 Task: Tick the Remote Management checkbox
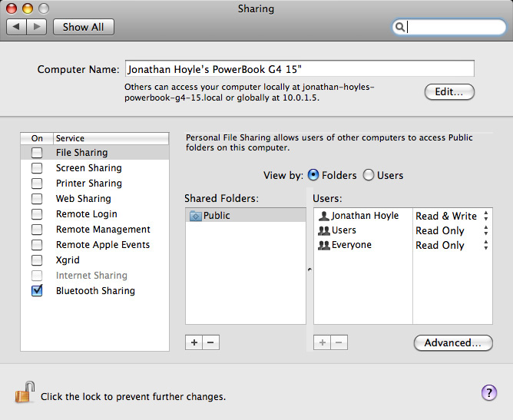pyautogui.click(x=37, y=230)
